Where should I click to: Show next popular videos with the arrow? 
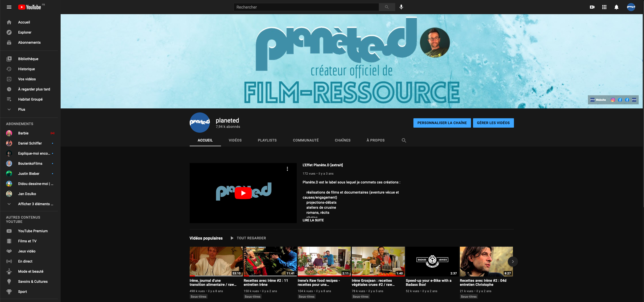pyautogui.click(x=513, y=262)
